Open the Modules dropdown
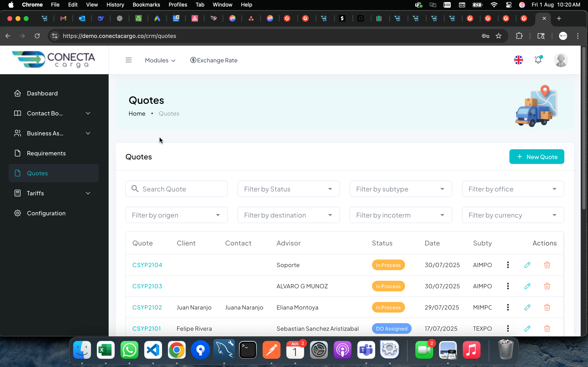Image resolution: width=588 pixels, height=367 pixels. click(160, 60)
